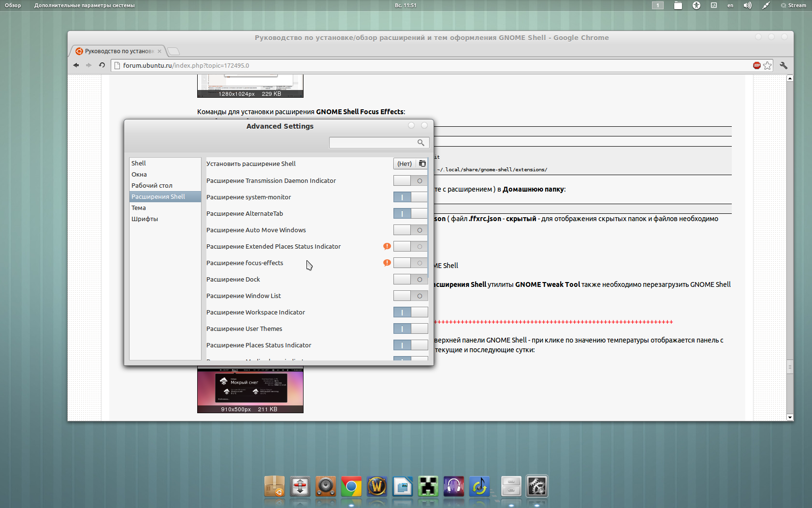
Task: Turn off the User Themes extension
Action: tap(410, 329)
